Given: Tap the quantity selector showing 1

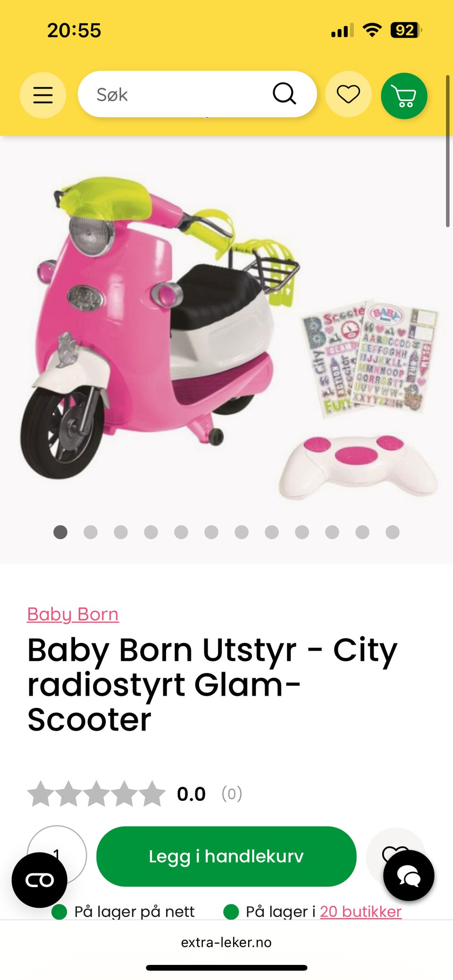Looking at the screenshot, I should (57, 855).
